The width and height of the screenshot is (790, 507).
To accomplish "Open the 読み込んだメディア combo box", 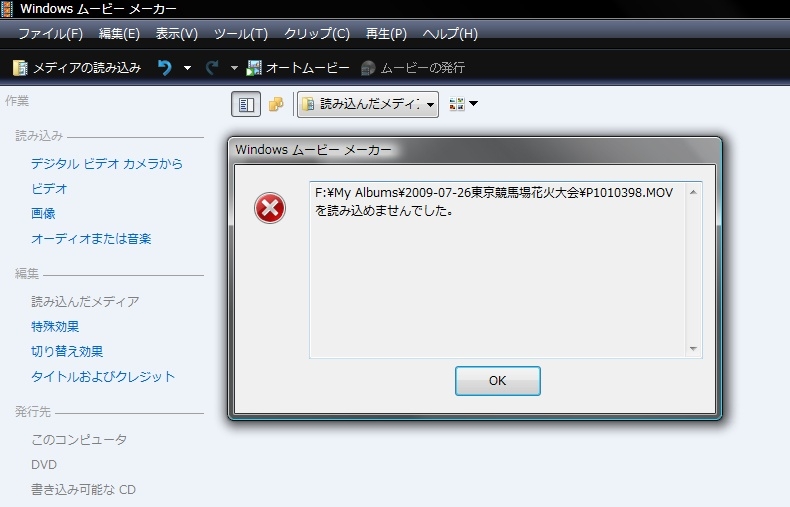I will coord(368,104).
